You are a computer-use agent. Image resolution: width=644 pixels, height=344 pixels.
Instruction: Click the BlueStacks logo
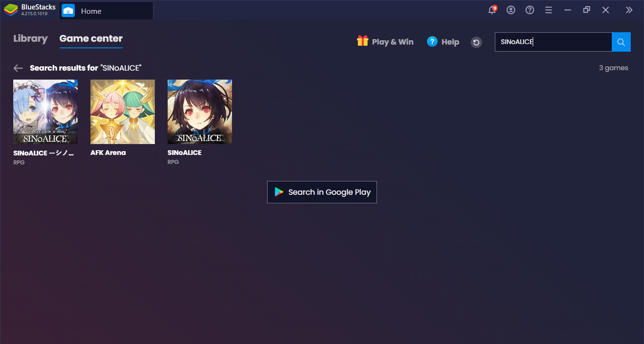11,10
